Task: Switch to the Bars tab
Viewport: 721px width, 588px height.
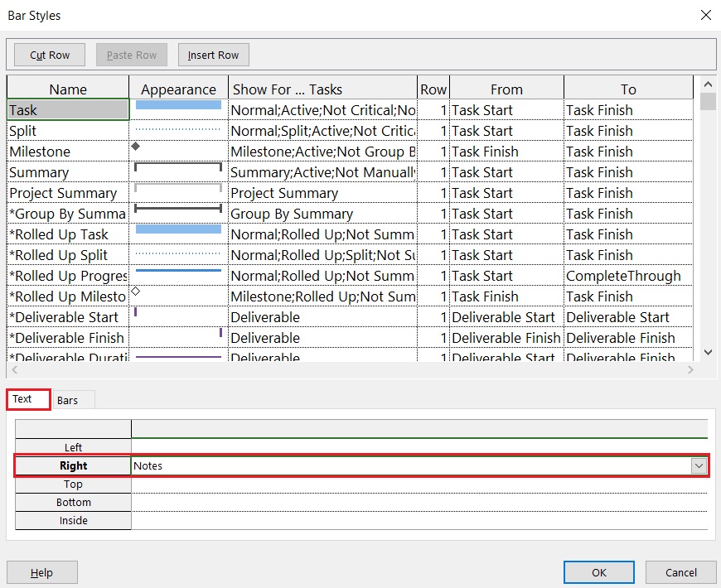Action: [68, 400]
